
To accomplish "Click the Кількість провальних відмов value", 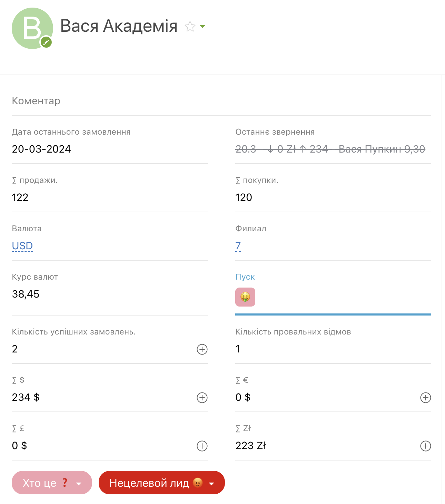I will [x=238, y=349].
